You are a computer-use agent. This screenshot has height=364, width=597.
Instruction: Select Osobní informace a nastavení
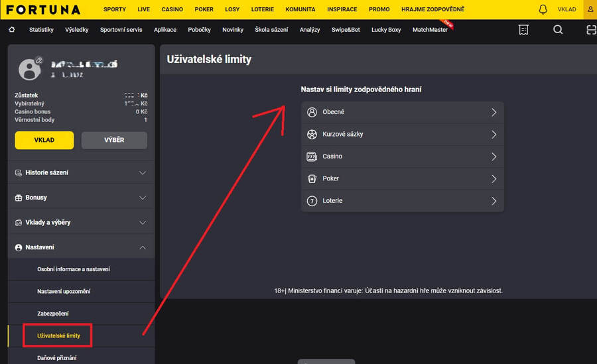point(74,269)
